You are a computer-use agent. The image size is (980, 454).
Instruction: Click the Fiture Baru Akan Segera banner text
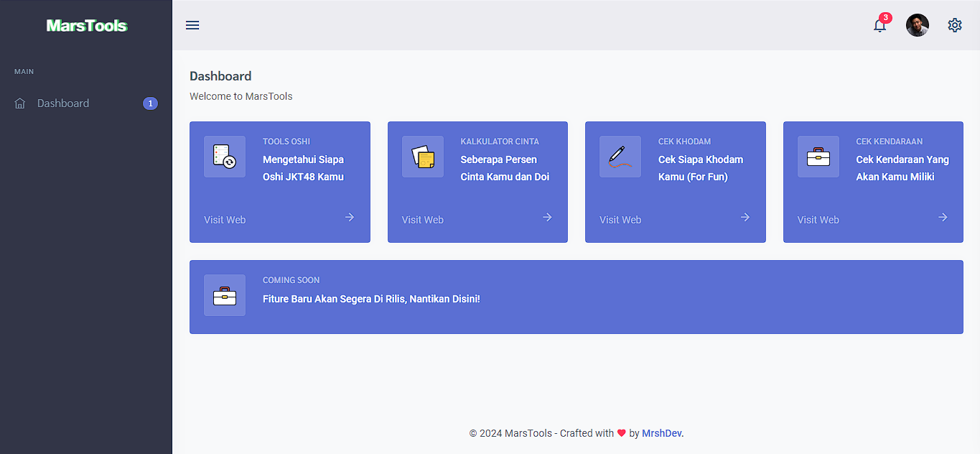tap(371, 299)
